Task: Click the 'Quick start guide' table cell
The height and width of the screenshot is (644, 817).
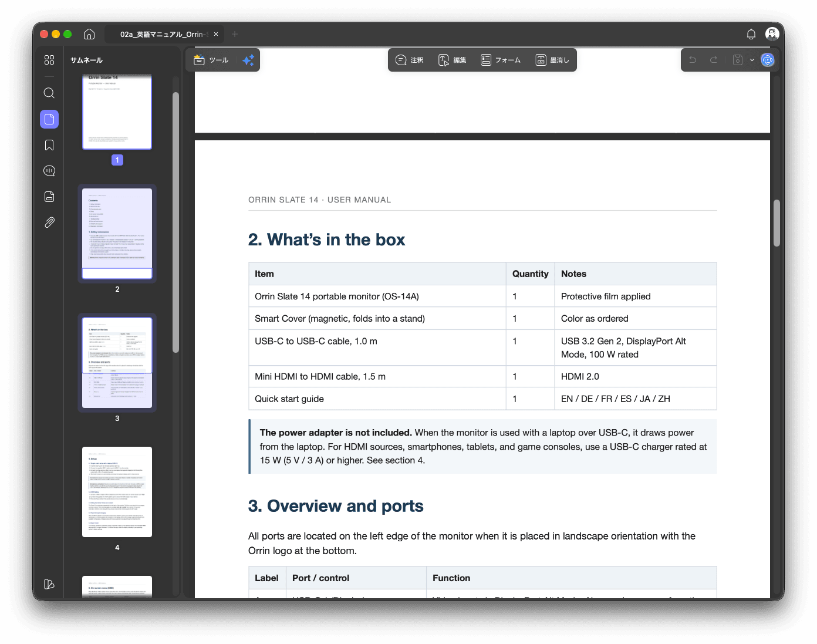Action: (377, 399)
